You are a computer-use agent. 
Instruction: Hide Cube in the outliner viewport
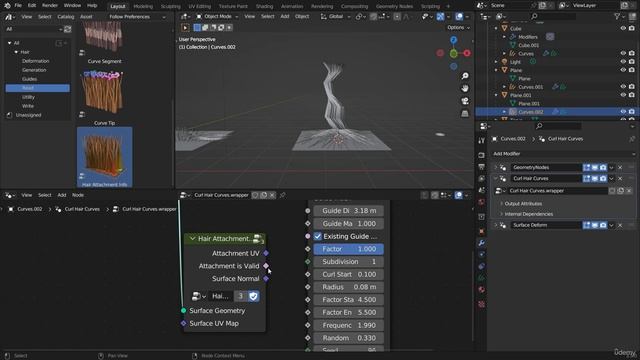623,29
